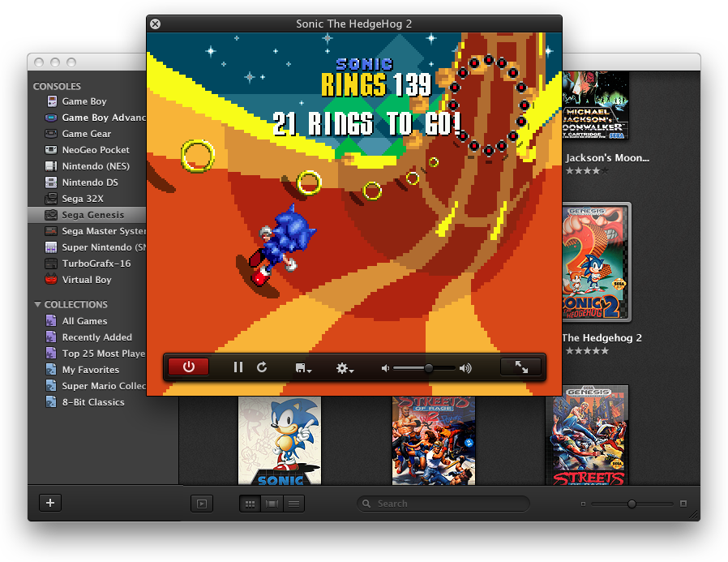This screenshot has height=562, width=728.
Task: Open the save state dropdown menu
Action: click(304, 368)
